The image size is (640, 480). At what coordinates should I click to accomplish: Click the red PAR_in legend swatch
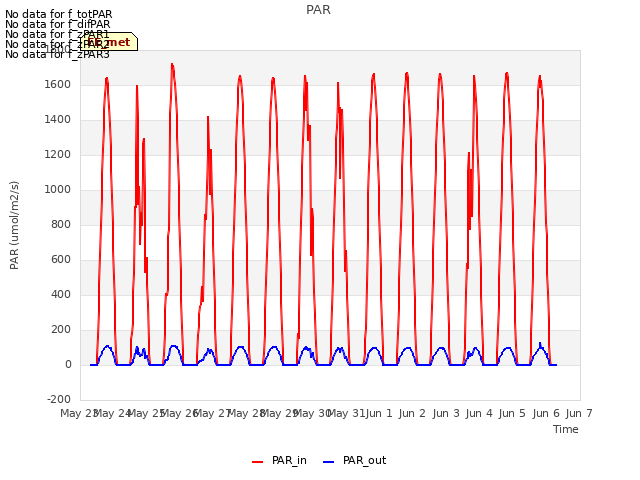[x=258, y=462]
